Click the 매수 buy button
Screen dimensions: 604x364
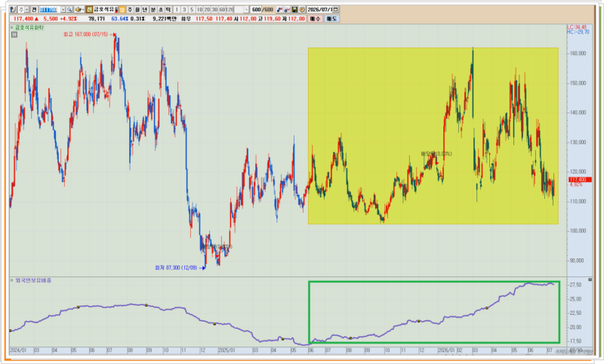(x=315, y=18)
